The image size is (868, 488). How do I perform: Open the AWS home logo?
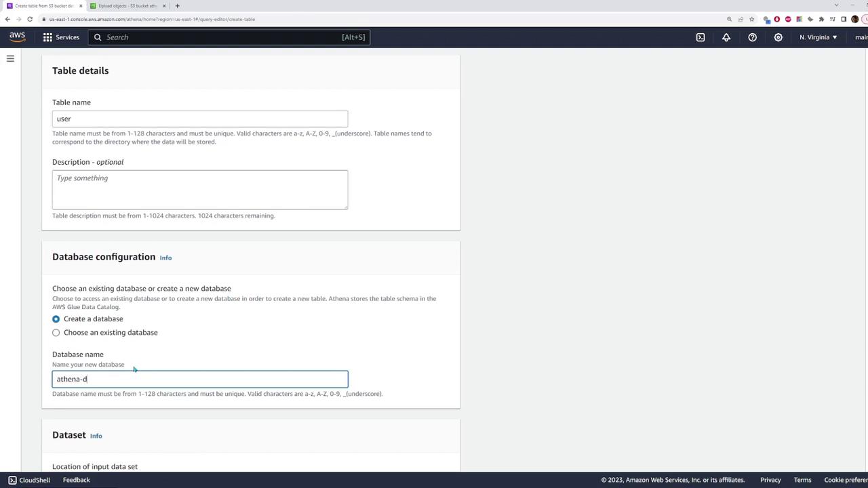click(x=17, y=37)
